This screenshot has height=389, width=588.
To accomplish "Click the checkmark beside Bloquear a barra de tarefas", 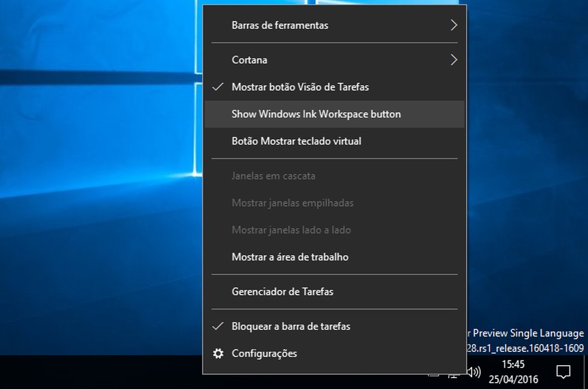I will [x=219, y=326].
